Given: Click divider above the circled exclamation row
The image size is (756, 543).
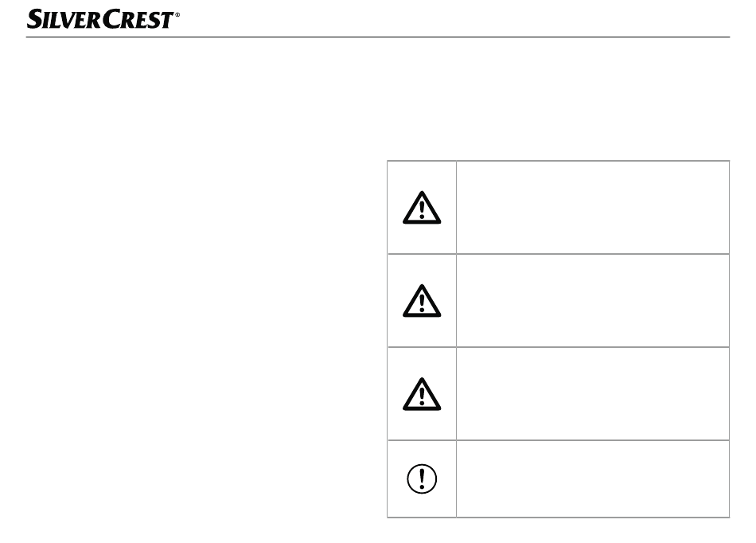Looking at the screenshot, I should point(559,440).
